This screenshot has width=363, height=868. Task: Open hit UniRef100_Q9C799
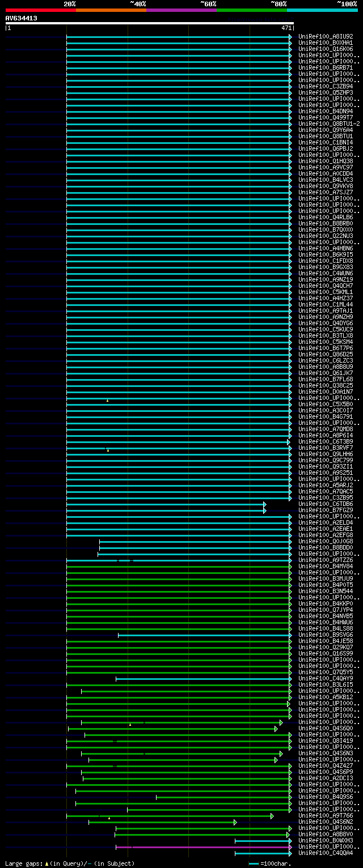click(x=326, y=460)
